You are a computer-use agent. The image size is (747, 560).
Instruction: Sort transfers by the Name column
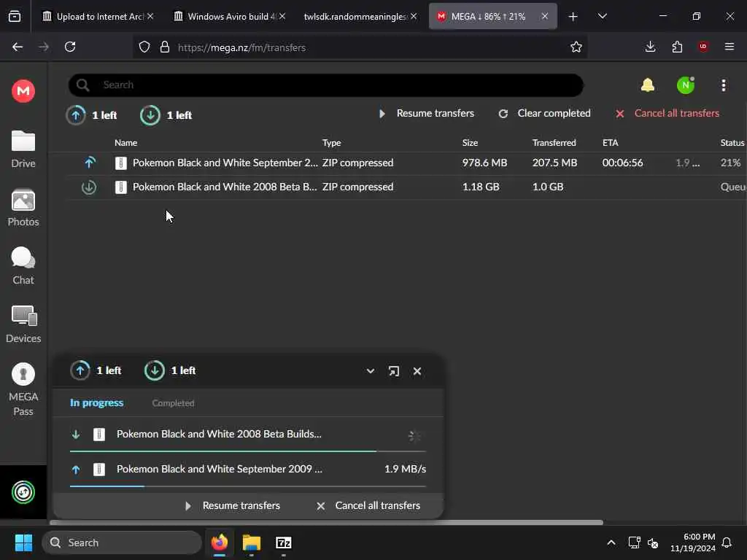125,142
